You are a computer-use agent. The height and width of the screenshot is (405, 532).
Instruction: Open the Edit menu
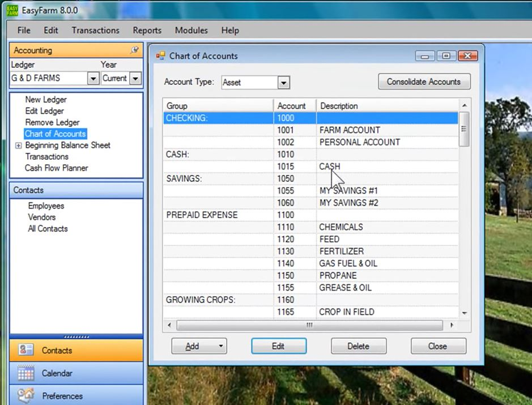tap(51, 30)
